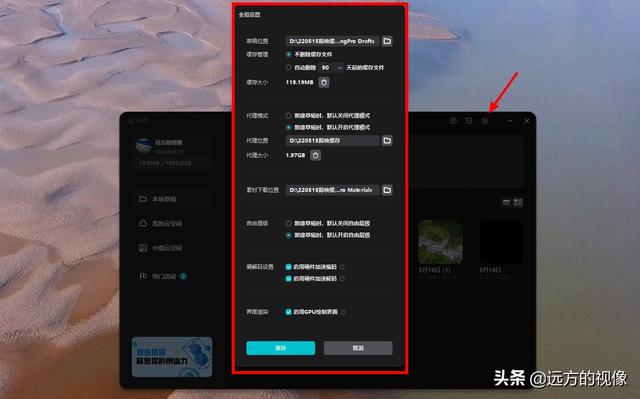Switch drafts to list view icon
This screenshot has height=399, width=640.
[507, 202]
